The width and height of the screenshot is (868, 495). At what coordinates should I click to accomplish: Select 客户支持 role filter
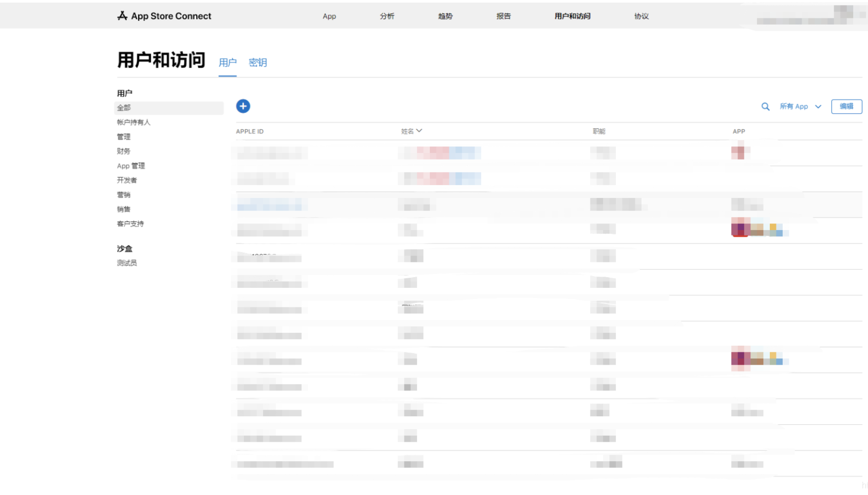[x=130, y=224]
